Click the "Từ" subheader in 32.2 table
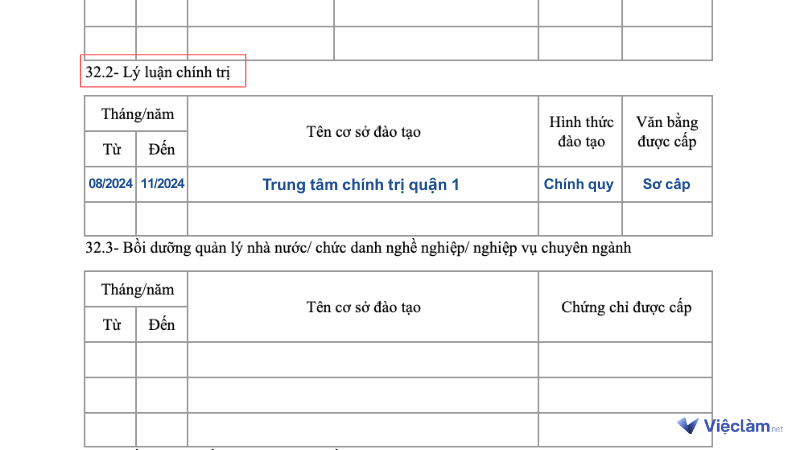The height and width of the screenshot is (450, 800). (111, 150)
